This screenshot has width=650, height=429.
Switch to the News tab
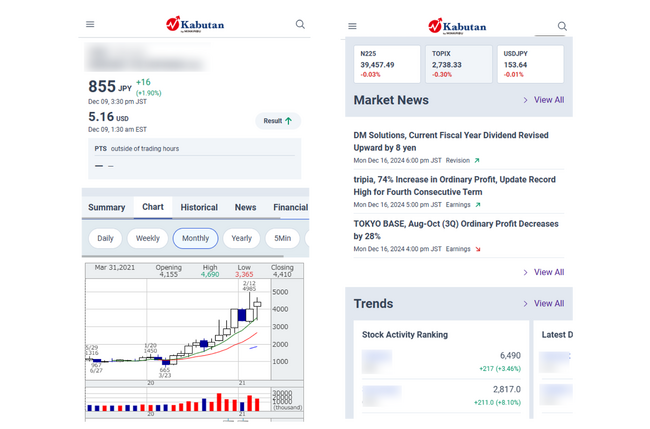click(245, 207)
